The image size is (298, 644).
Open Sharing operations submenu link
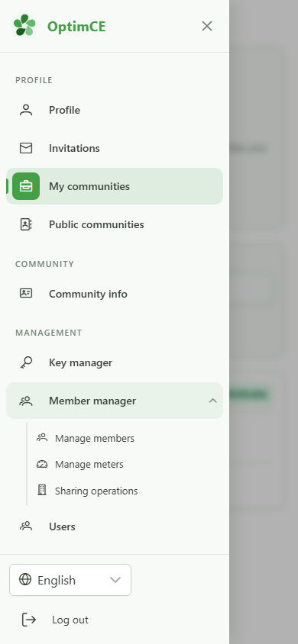tap(96, 491)
